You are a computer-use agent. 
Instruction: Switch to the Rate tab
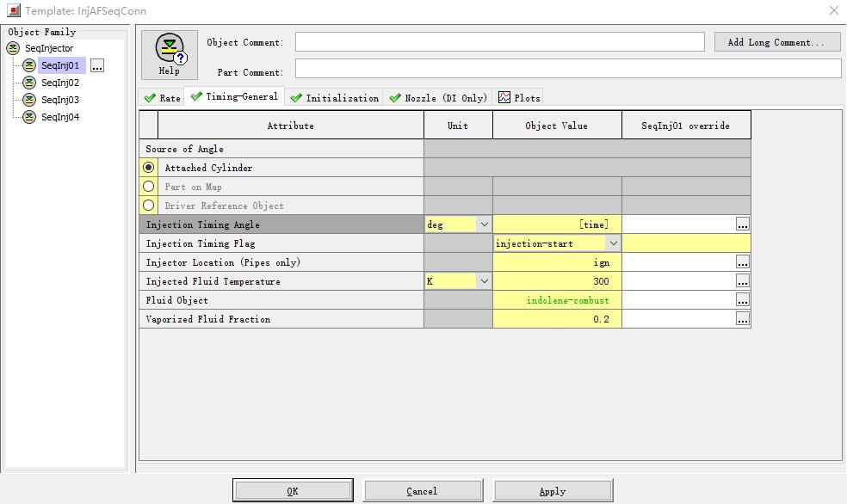coord(162,98)
